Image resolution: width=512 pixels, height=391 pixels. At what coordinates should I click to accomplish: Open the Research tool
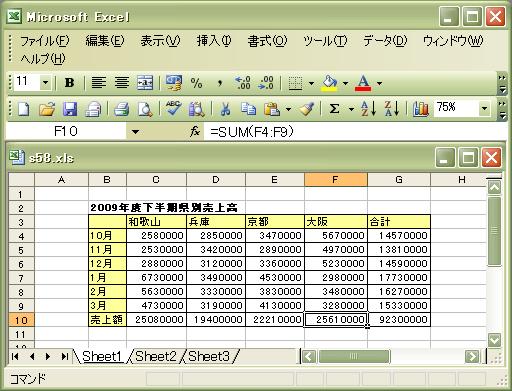pyautogui.click(x=197, y=109)
